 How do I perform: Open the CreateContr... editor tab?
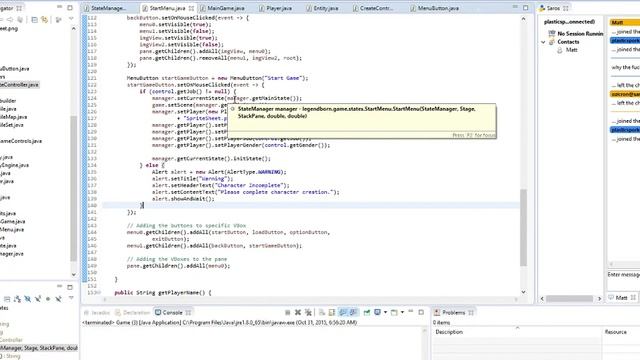(373, 8)
